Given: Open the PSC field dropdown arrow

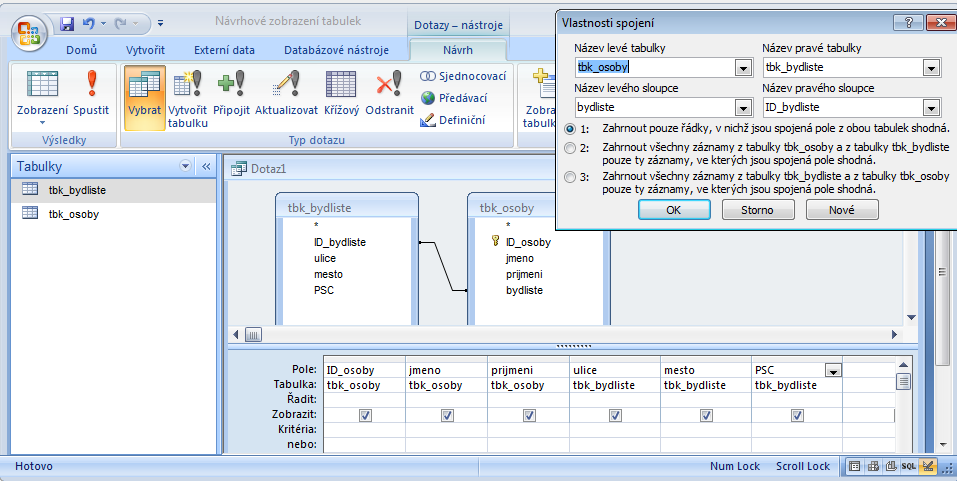Looking at the screenshot, I should coord(832,370).
